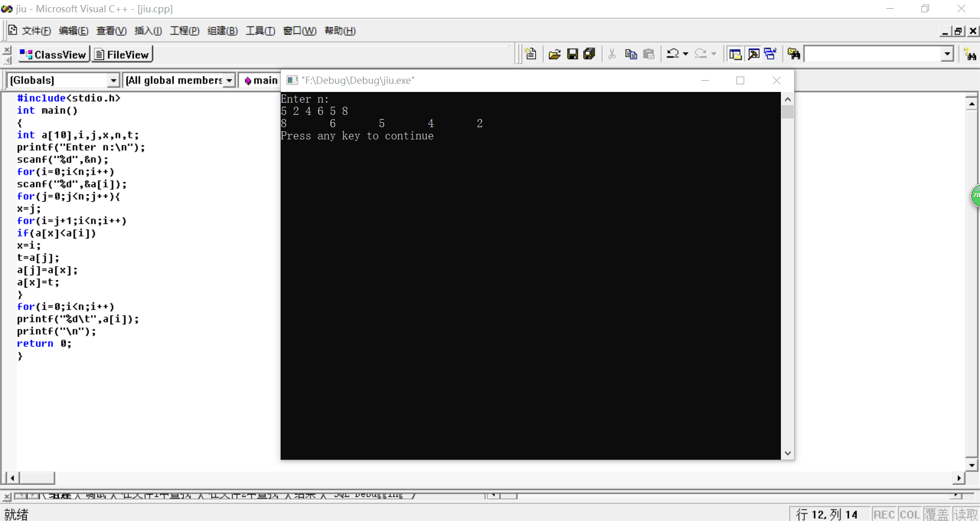This screenshot has width=980, height=521.
Task: Maximize the jiu.exe console window
Action: (x=741, y=80)
